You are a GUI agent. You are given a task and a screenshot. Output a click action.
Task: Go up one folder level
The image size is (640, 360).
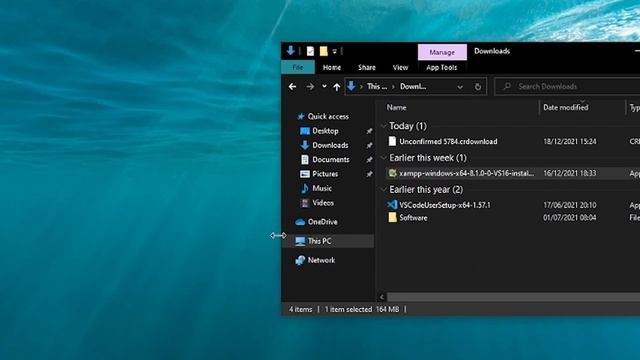click(x=336, y=87)
